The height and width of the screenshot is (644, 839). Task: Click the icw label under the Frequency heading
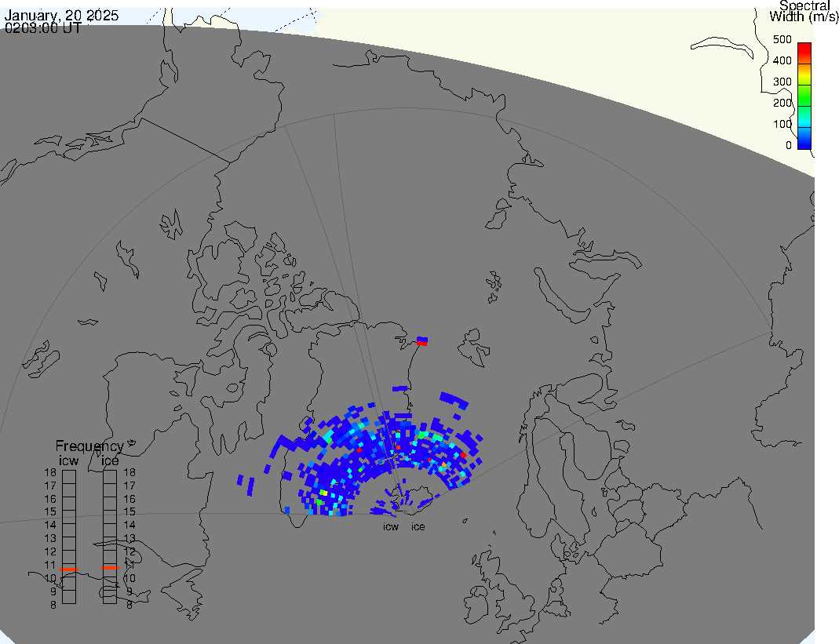(x=68, y=460)
